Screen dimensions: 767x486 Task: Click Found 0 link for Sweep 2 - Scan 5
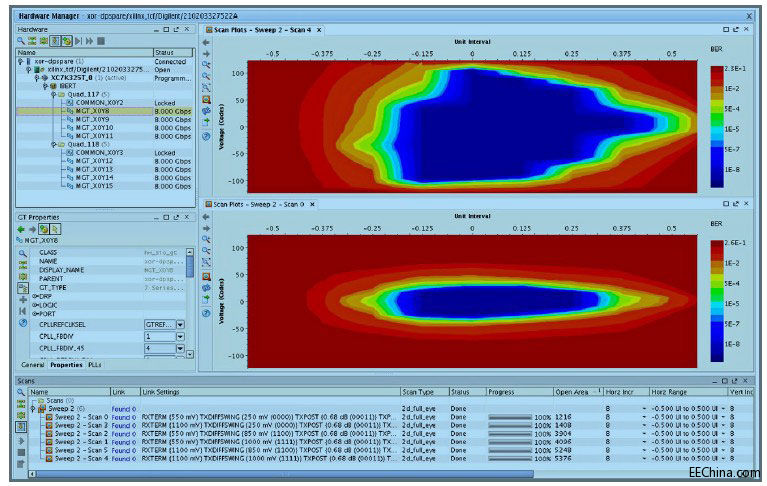pyautogui.click(x=124, y=450)
